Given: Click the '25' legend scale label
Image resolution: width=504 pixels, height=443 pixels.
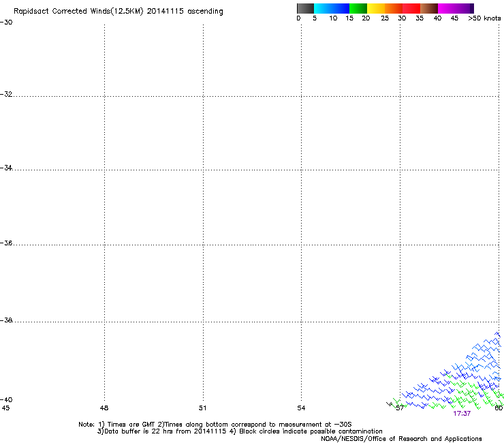Looking at the screenshot, I should tap(385, 18).
